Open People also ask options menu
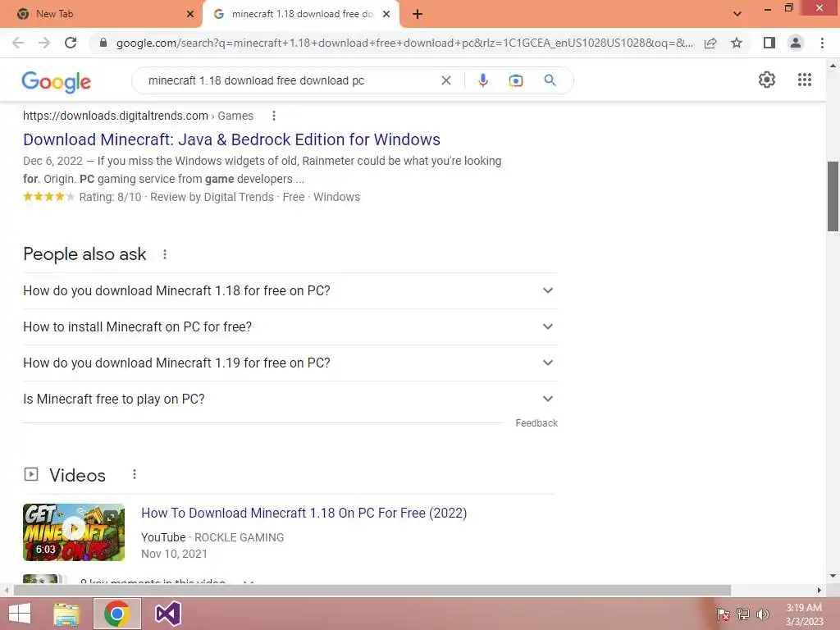The height and width of the screenshot is (630, 840). pos(165,254)
